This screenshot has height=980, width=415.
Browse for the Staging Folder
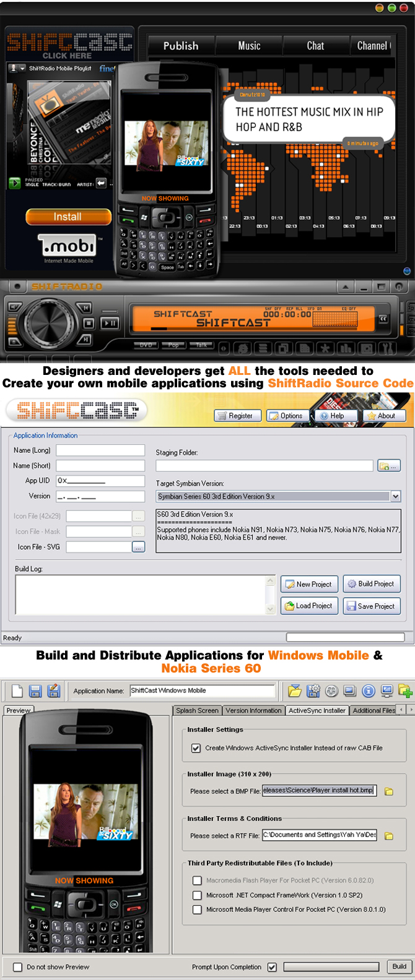point(389,465)
